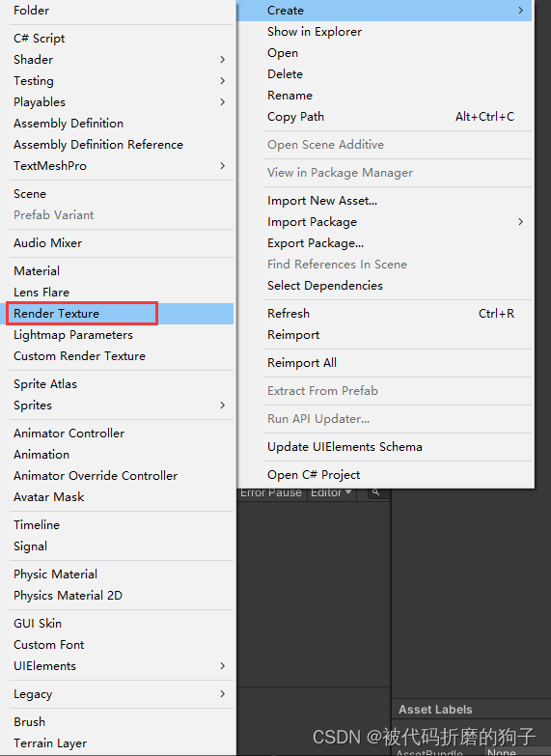Viewport: 551px width, 756px height.
Task: Click Import New Asset...
Action: 385,201
